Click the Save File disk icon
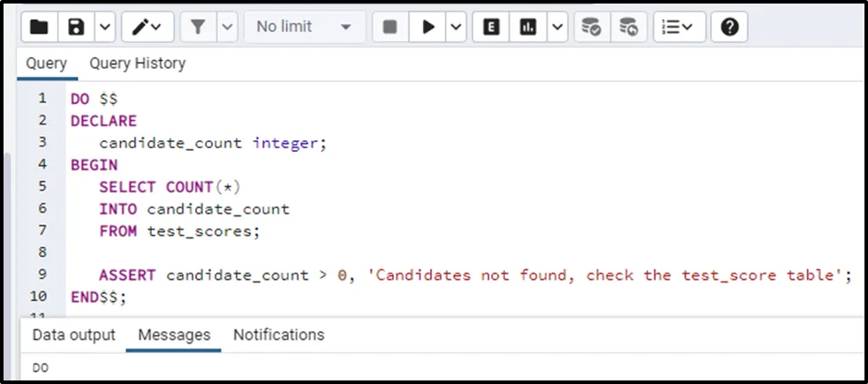The image size is (868, 384). pyautogui.click(x=76, y=27)
